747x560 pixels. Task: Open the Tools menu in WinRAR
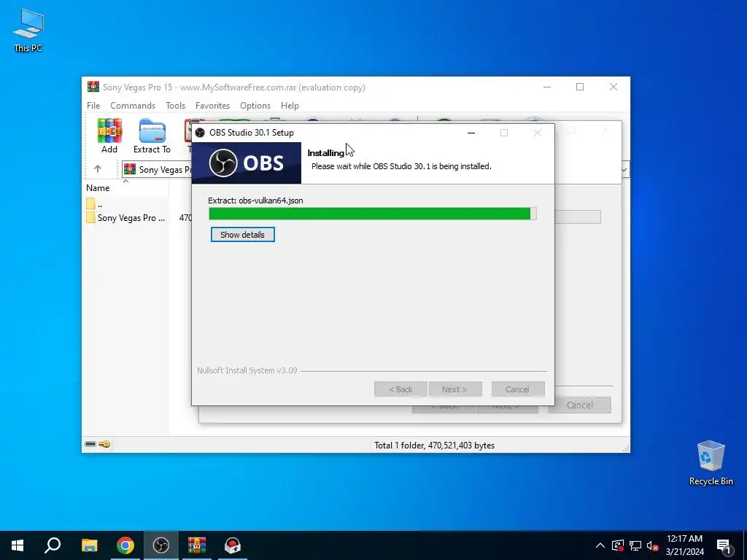175,106
